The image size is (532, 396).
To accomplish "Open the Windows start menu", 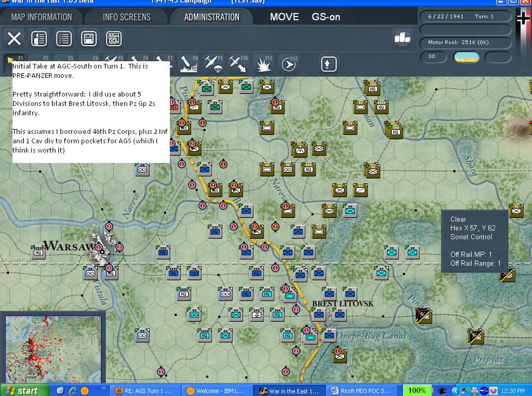I will (24, 391).
